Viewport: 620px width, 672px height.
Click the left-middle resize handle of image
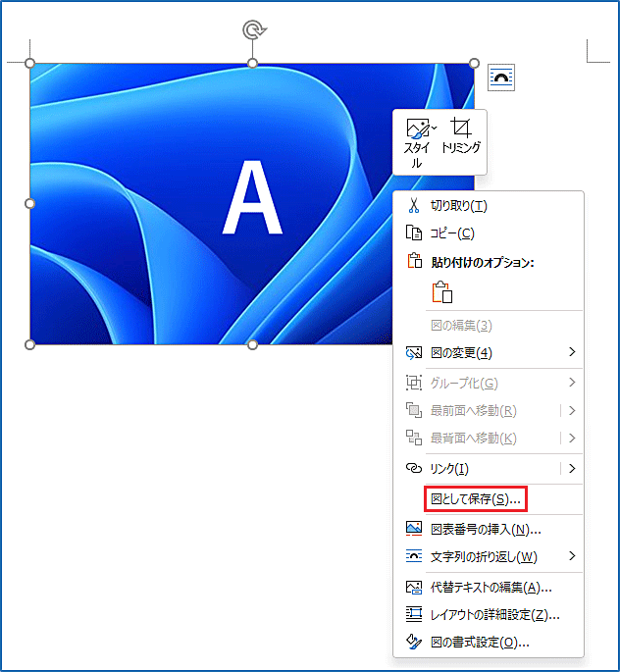(x=29, y=204)
